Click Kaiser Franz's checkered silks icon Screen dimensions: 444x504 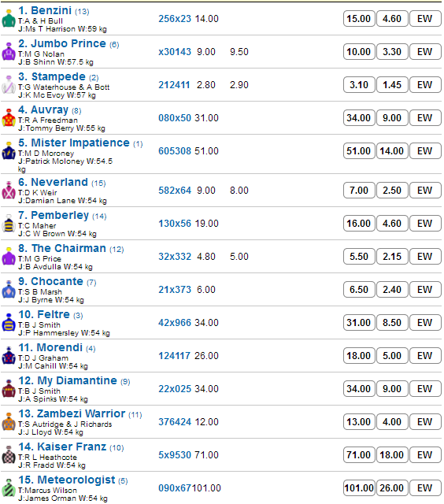pos(9,455)
